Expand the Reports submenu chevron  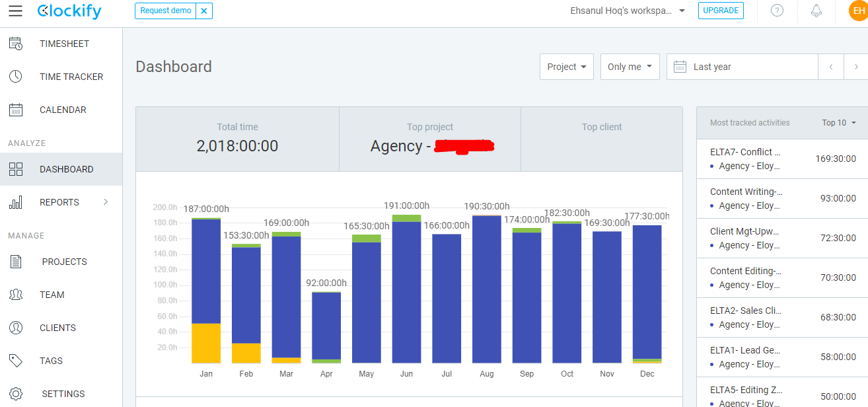(106, 202)
